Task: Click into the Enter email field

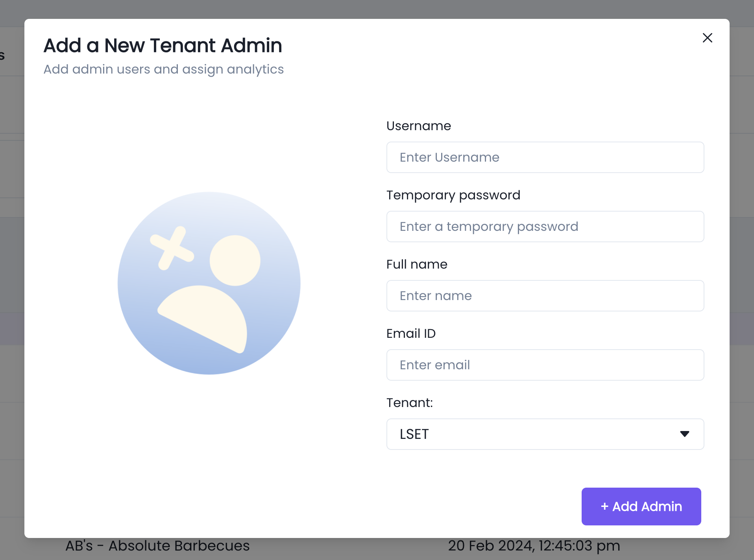Action: pos(545,365)
